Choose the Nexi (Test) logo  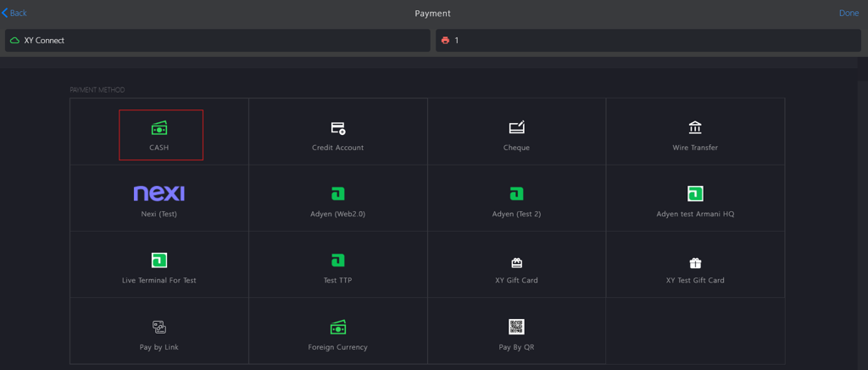coord(159,193)
